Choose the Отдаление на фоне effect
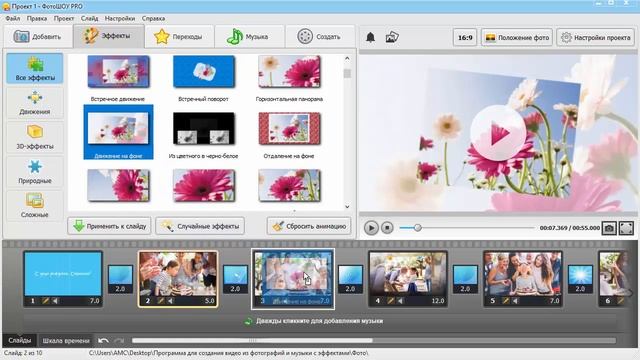The image size is (640, 360). click(x=289, y=129)
